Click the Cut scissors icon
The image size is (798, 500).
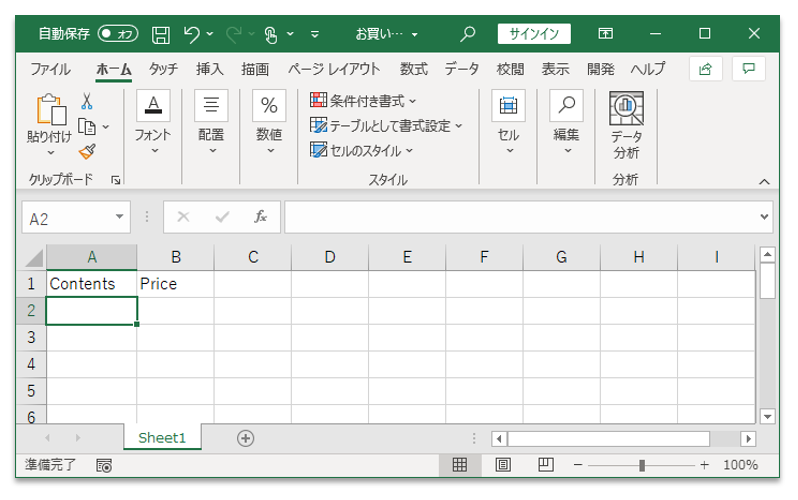point(87,101)
